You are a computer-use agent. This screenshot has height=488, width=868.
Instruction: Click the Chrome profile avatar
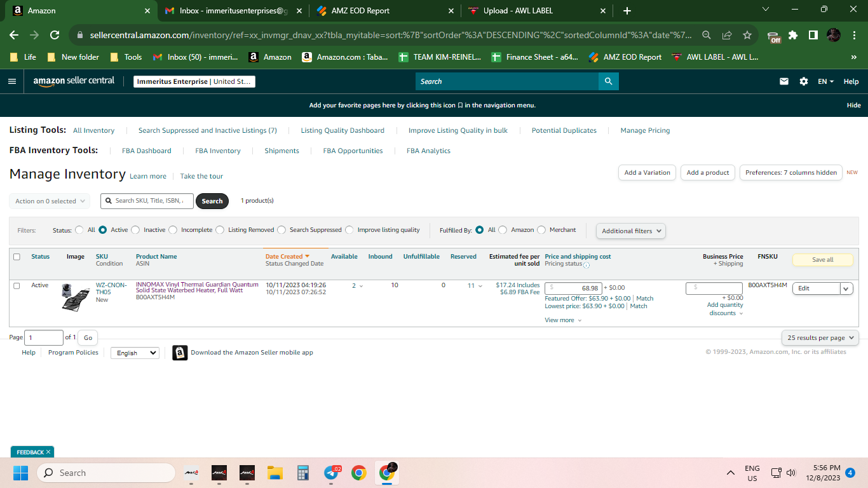(834, 35)
